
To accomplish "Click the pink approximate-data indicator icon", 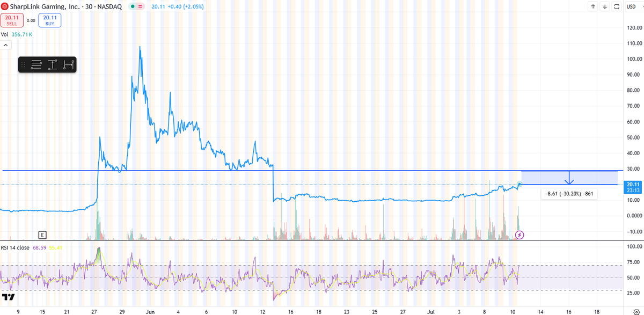I will point(141,6).
